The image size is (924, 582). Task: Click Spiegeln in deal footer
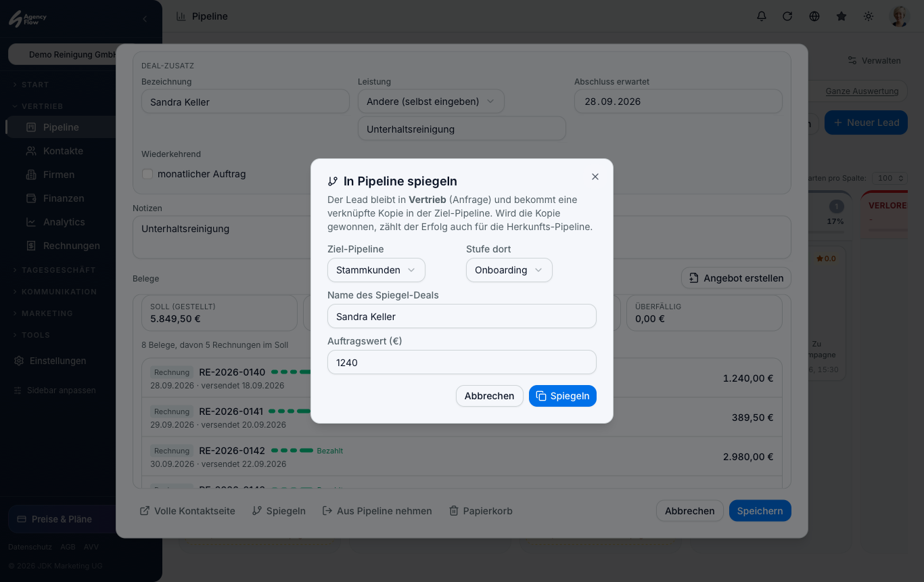tap(279, 511)
